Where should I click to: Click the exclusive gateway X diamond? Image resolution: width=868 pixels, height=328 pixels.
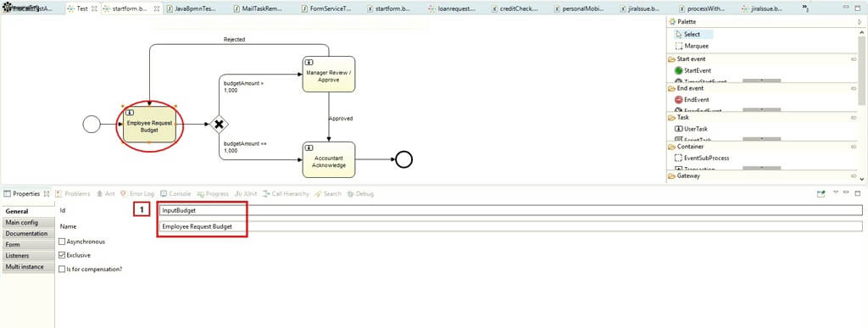(x=219, y=125)
